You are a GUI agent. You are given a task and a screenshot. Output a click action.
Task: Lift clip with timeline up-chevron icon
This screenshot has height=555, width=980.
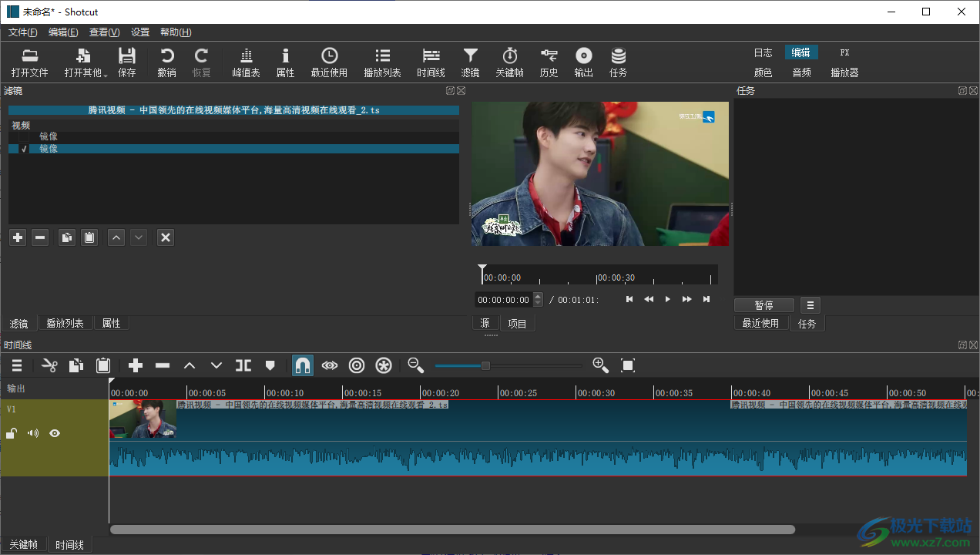pos(190,365)
